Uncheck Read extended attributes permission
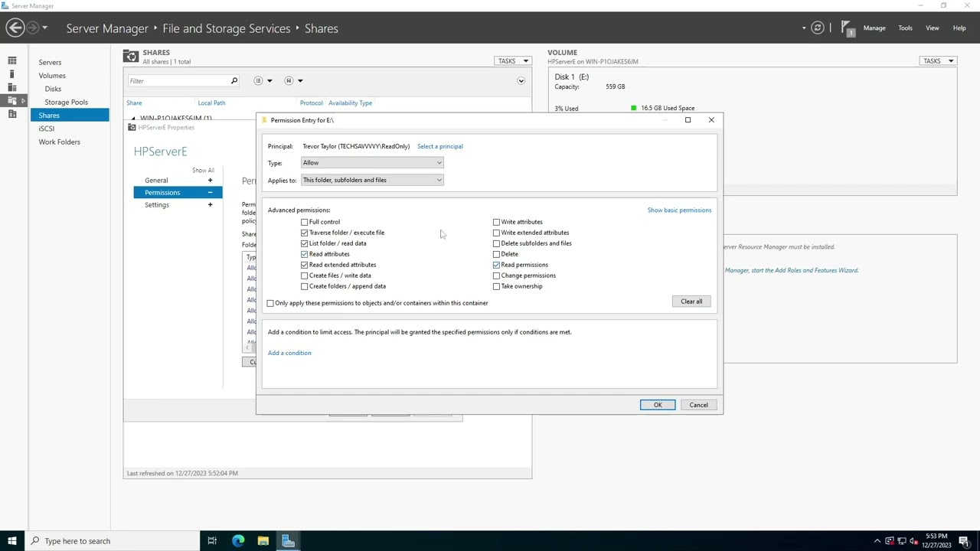The image size is (980, 551). tap(305, 265)
